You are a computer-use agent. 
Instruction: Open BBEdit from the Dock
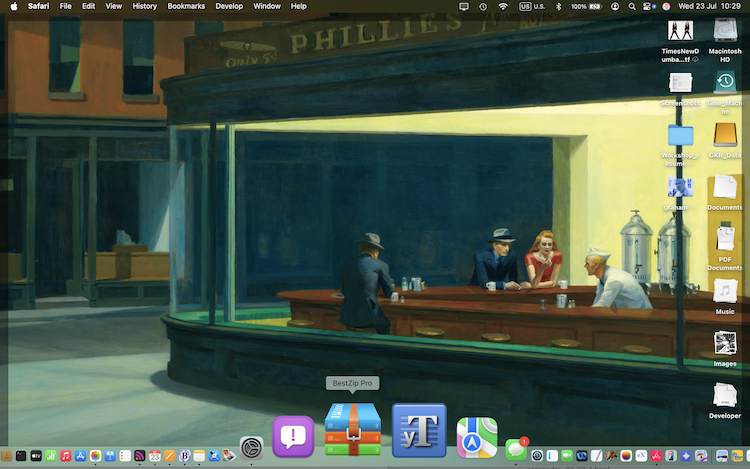coord(184,456)
